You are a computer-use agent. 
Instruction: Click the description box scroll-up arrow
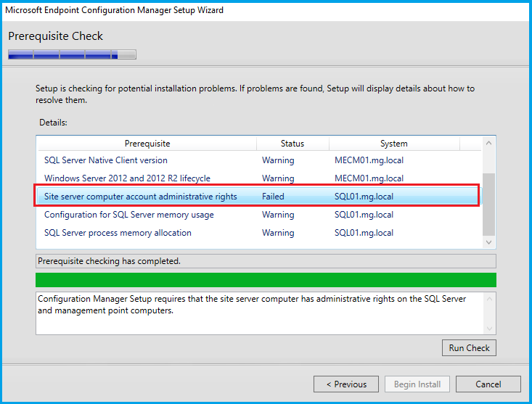point(489,299)
